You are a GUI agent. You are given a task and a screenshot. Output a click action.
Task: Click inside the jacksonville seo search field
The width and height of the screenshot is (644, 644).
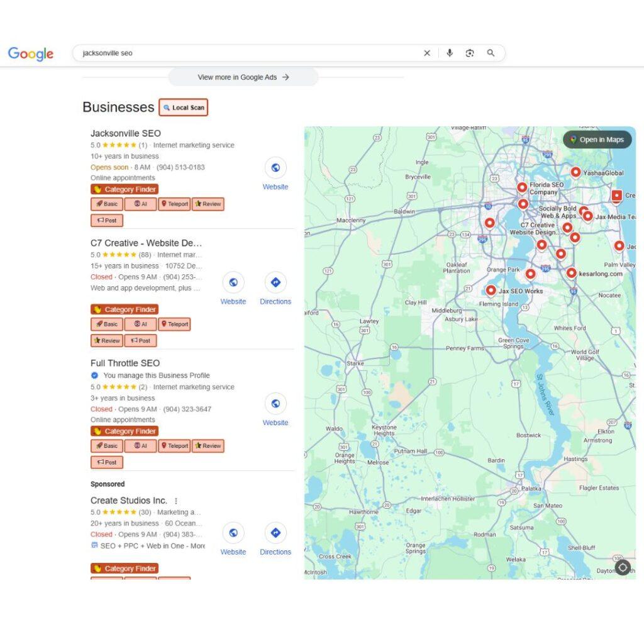189,53
